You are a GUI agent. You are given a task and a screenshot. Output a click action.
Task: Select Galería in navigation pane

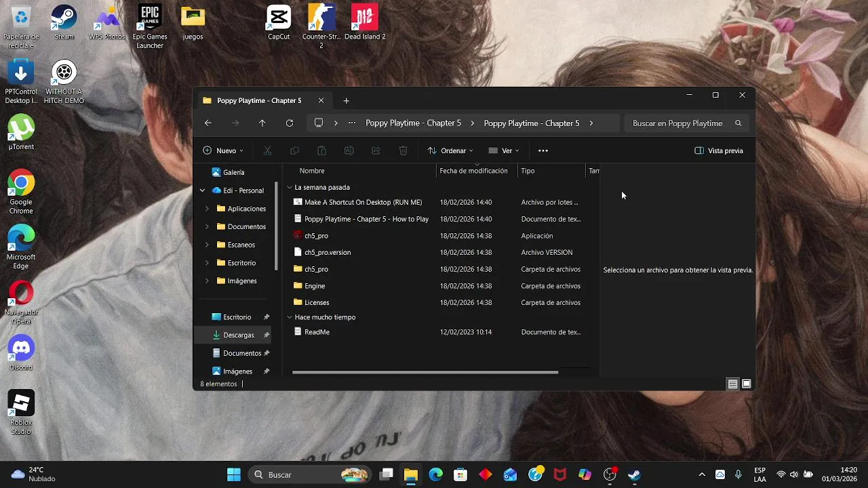click(x=234, y=172)
